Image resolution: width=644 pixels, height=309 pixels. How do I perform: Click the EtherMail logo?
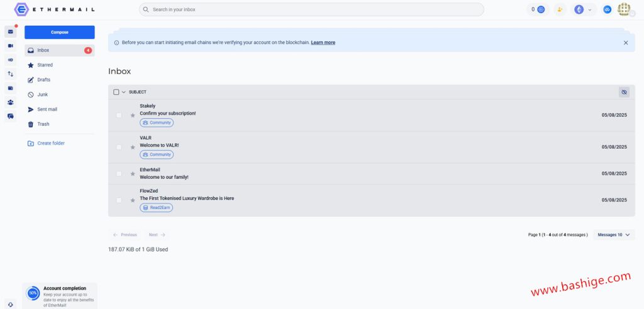pos(54,9)
